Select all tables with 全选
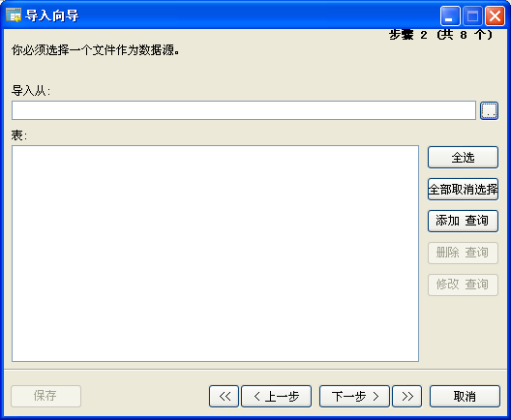The height and width of the screenshot is (420, 511). pyautogui.click(x=463, y=158)
